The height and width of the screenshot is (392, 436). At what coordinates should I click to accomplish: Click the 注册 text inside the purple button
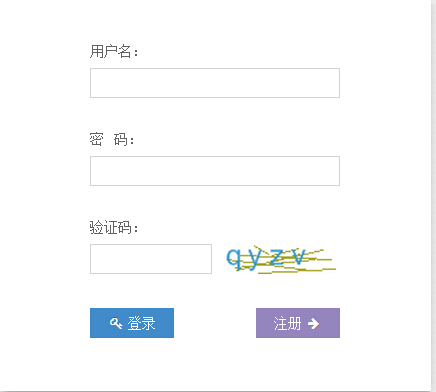pyautogui.click(x=287, y=323)
